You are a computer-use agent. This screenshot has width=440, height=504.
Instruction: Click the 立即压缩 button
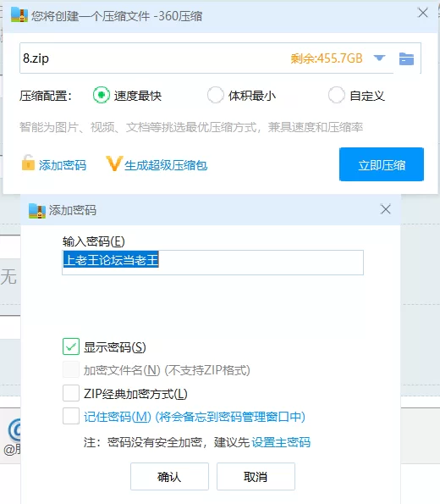[x=382, y=164]
